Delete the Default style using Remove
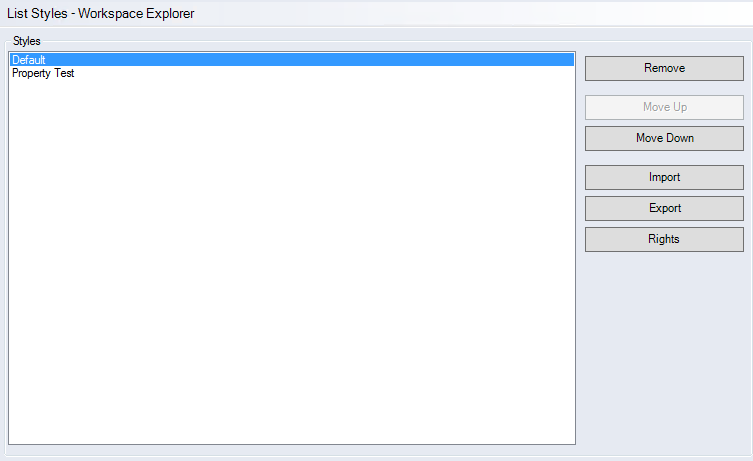Viewport: 753px width, 461px height. (x=664, y=68)
